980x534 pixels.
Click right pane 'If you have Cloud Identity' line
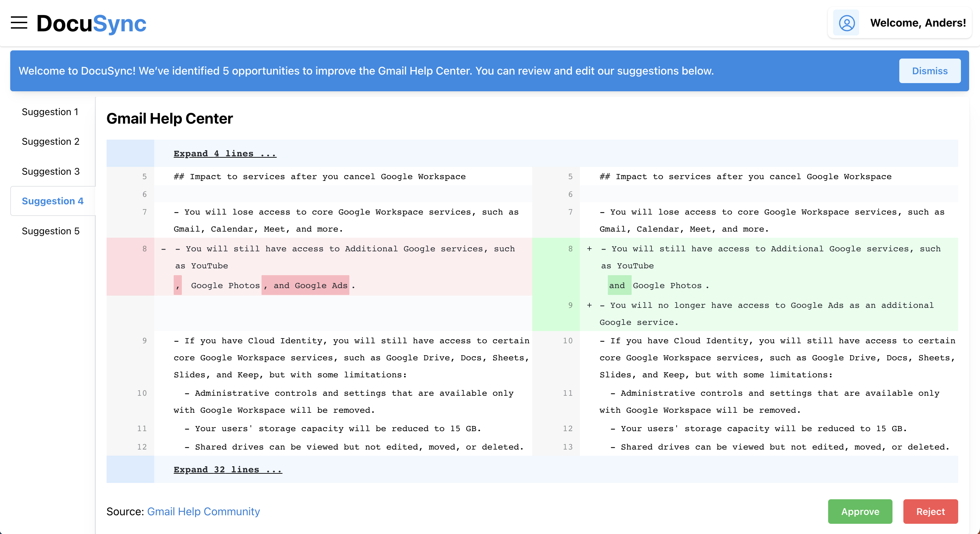click(x=777, y=357)
